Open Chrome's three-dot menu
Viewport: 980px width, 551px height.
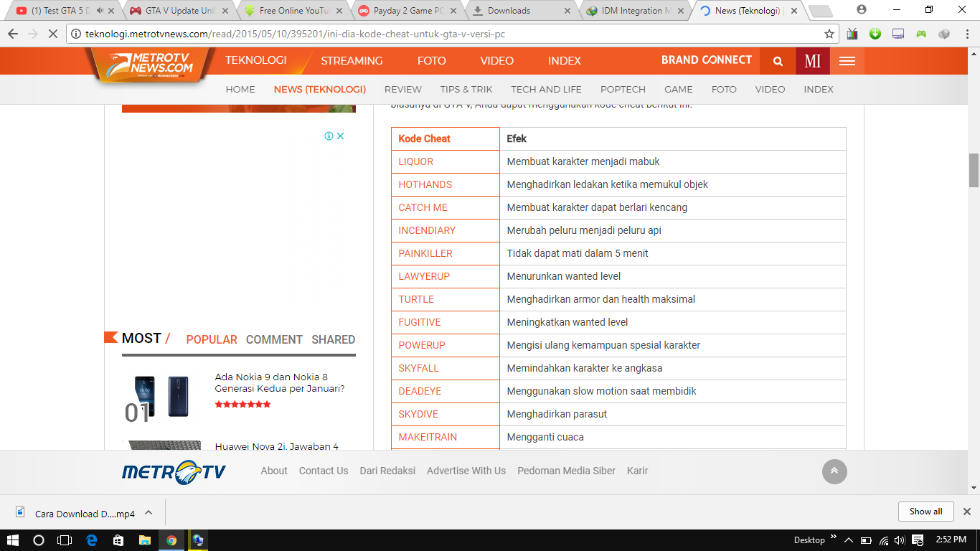pyautogui.click(x=966, y=34)
